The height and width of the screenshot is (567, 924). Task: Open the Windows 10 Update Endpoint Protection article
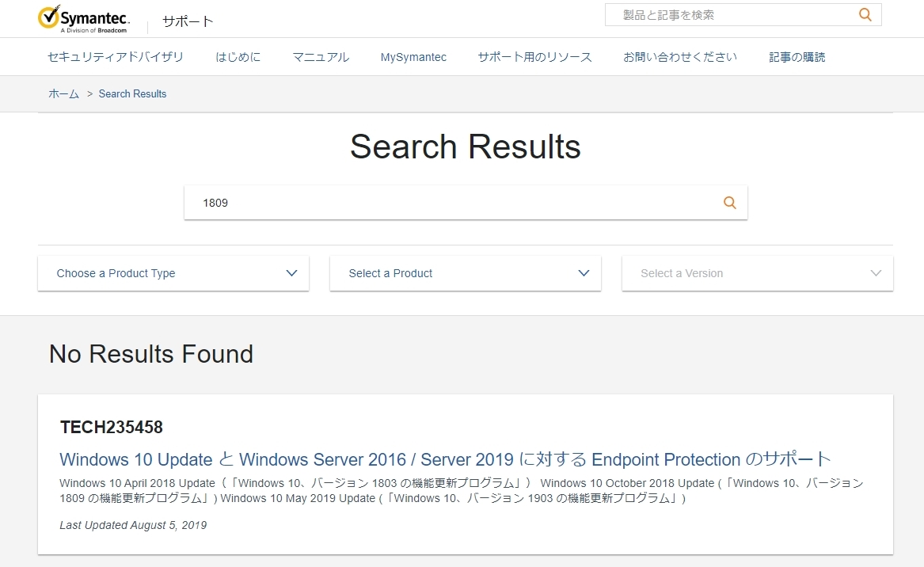(x=446, y=459)
